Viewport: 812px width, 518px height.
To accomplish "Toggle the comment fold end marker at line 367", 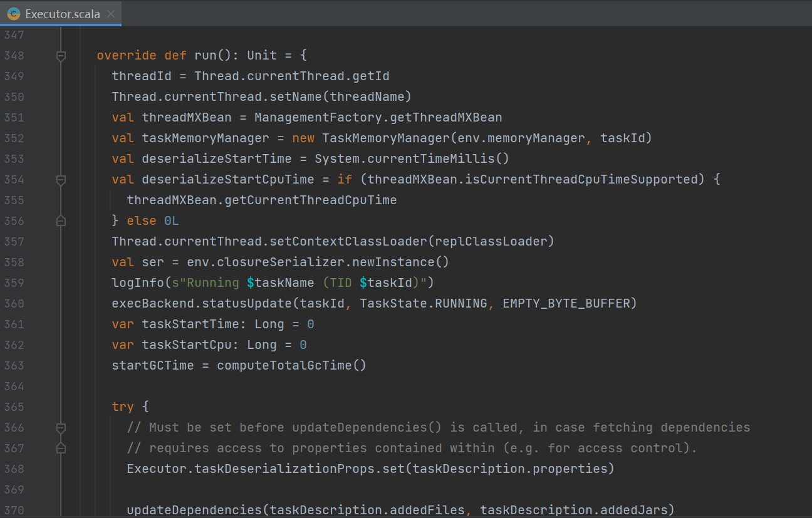I will [x=61, y=448].
